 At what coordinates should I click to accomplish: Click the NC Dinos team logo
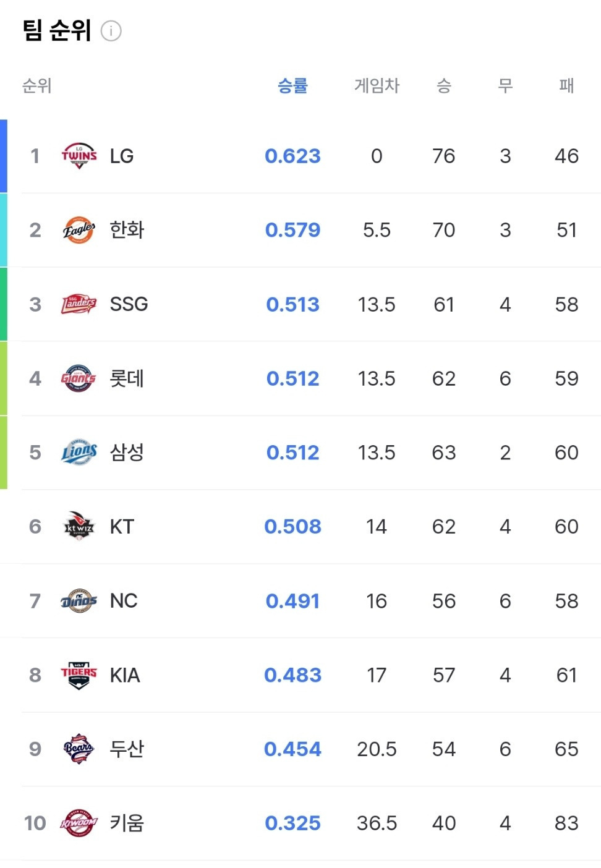tap(79, 601)
